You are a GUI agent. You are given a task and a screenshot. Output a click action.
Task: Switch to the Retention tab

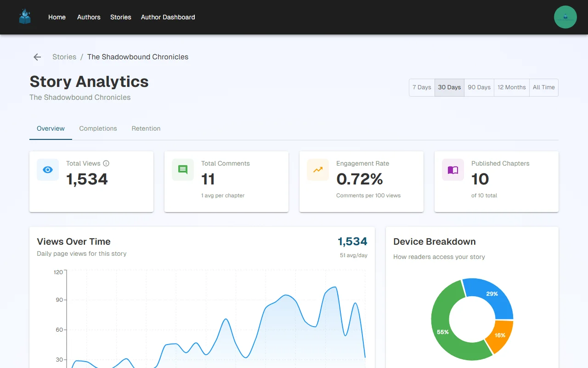(146, 128)
